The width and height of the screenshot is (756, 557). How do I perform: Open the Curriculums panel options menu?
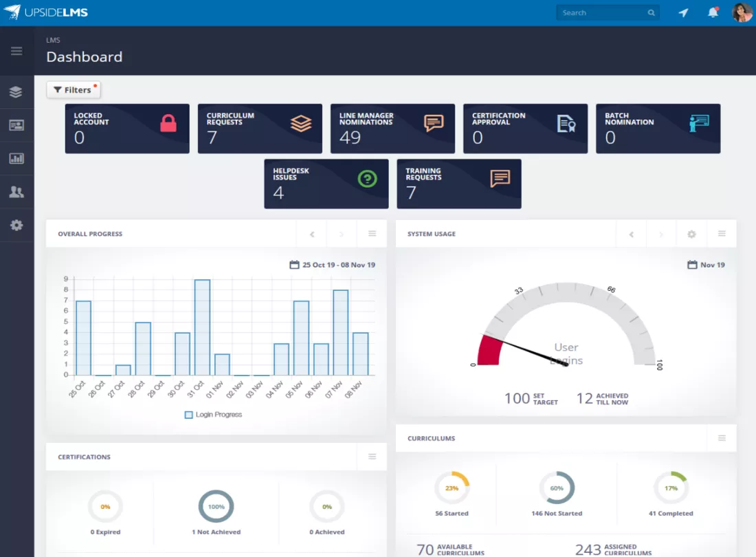tap(722, 438)
